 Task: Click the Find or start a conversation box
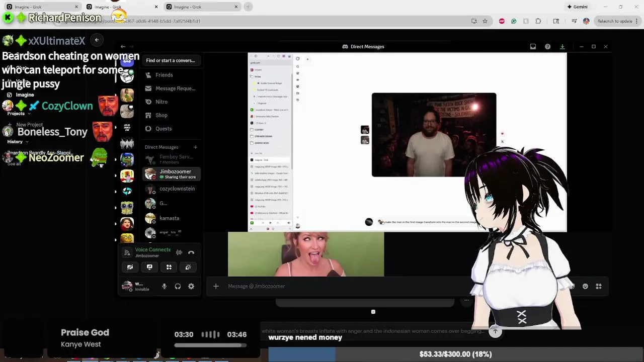point(171,60)
